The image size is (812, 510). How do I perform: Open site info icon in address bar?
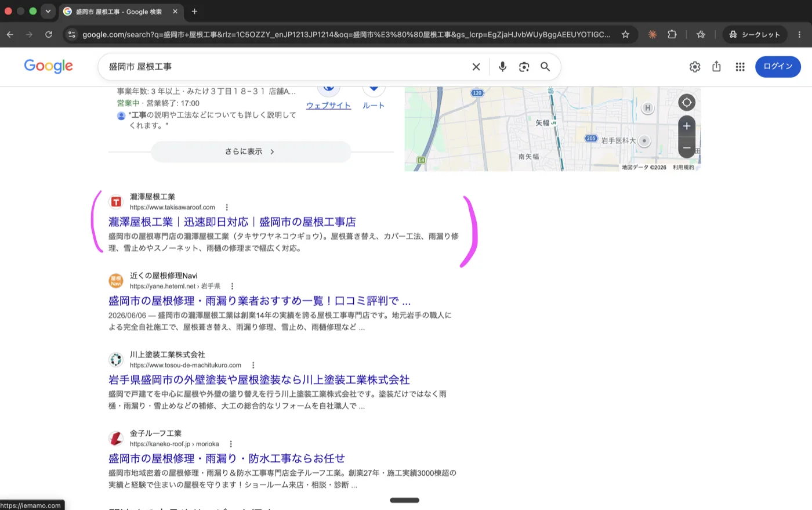(71, 35)
